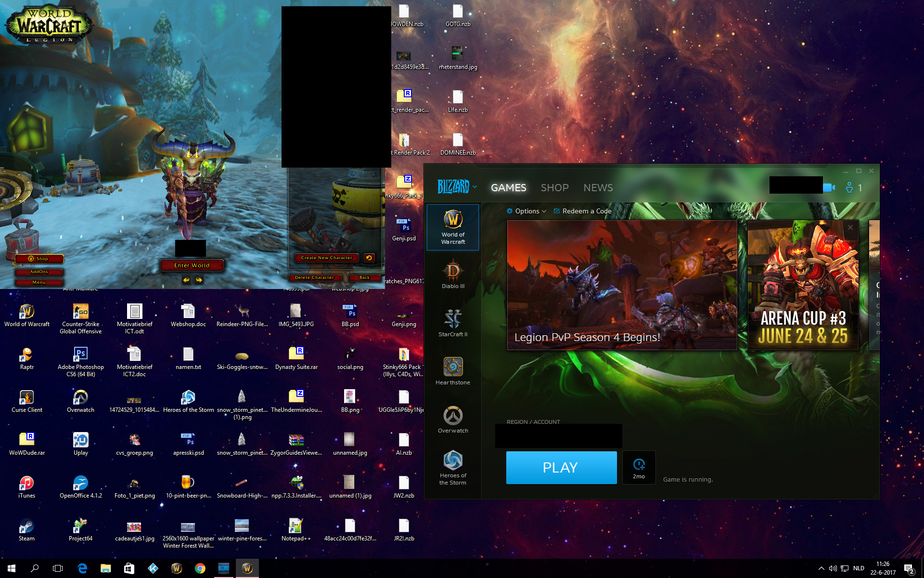The width and height of the screenshot is (924, 578).
Task: Select Dynasty Suite.rar on desktop
Action: [296, 359]
